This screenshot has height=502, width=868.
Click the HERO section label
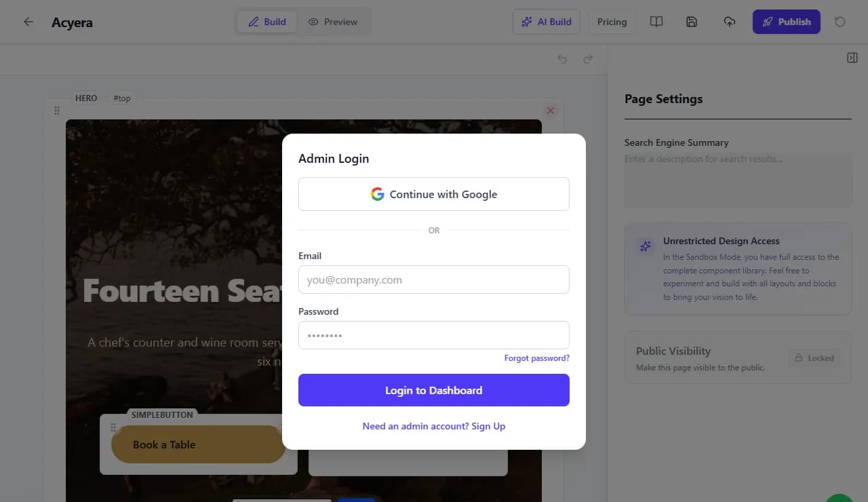(x=86, y=98)
